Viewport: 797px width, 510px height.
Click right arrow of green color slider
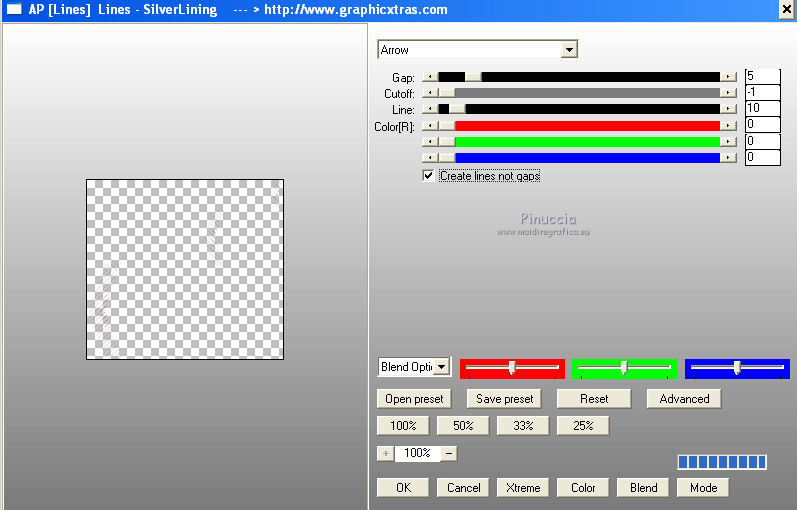click(x=728, y=142)
